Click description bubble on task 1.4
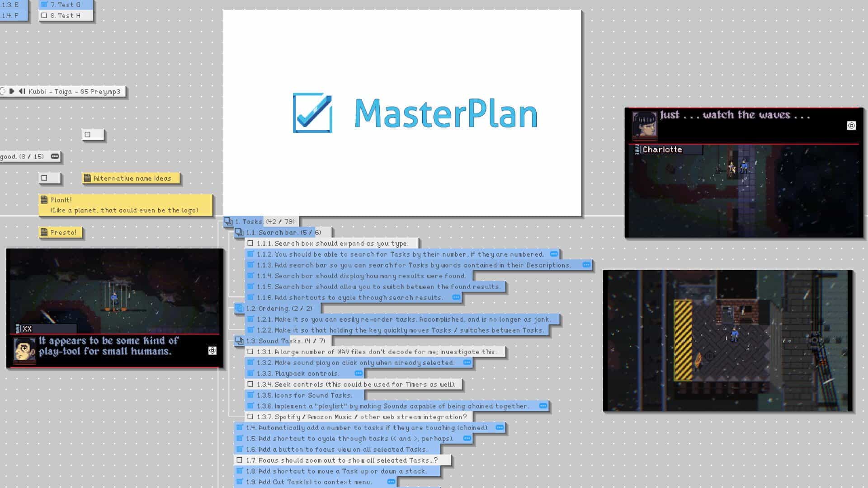868x488 pixels. [x=500, y=427]
